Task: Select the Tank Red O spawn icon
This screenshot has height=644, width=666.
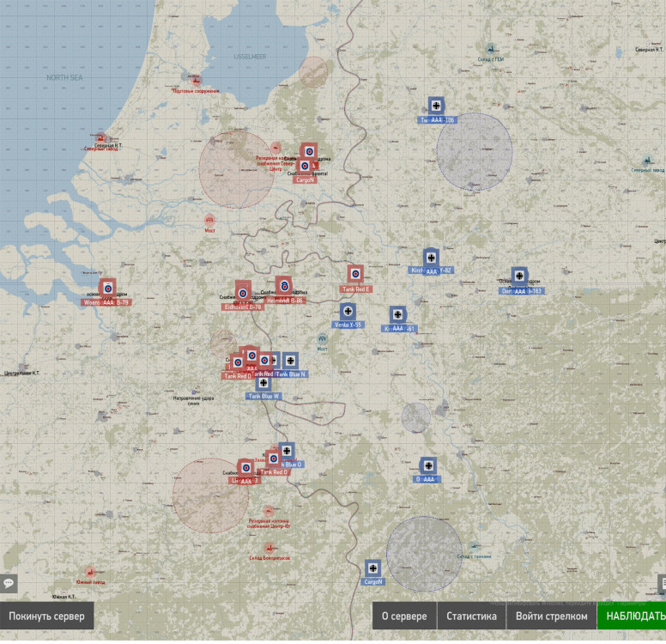Action: click(274, 459)
